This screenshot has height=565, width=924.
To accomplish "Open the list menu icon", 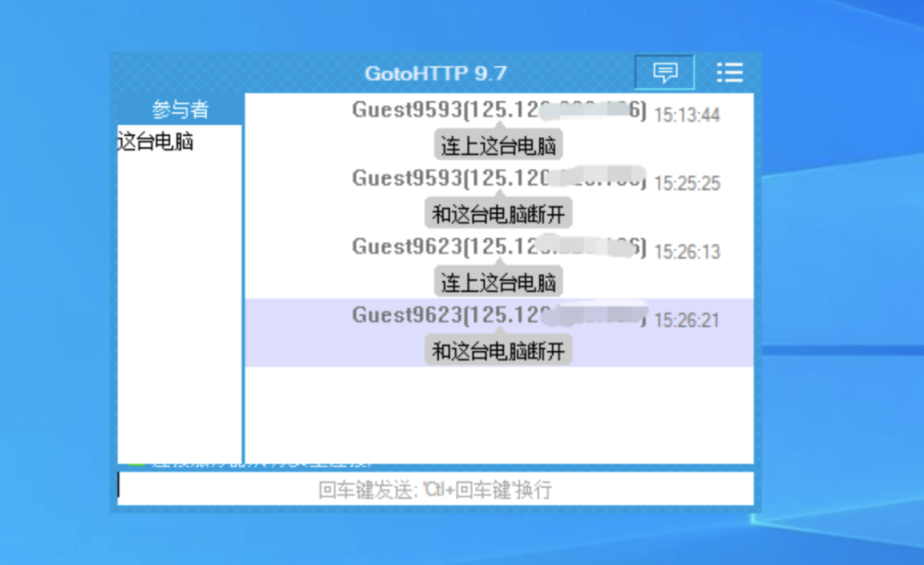I will 730,73.
